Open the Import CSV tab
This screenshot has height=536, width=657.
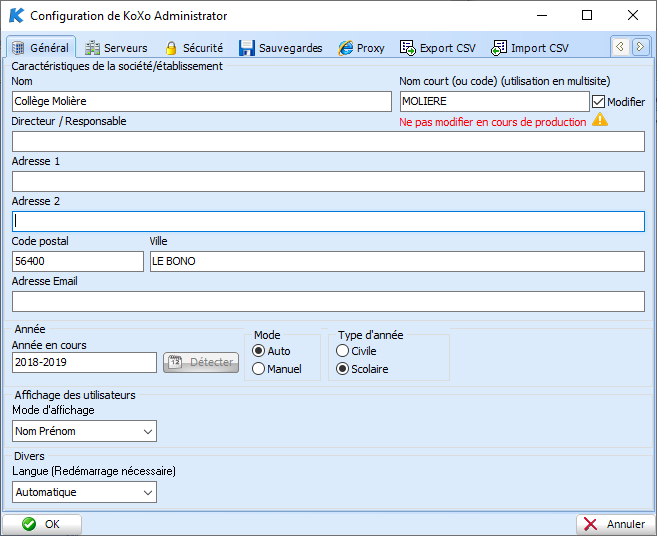[x=530, y=48]
